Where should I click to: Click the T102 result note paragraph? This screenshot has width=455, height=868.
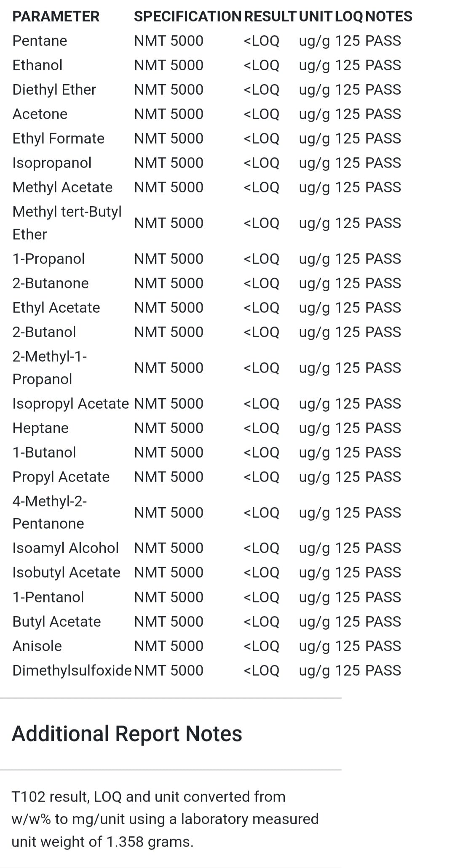[165, 819]
